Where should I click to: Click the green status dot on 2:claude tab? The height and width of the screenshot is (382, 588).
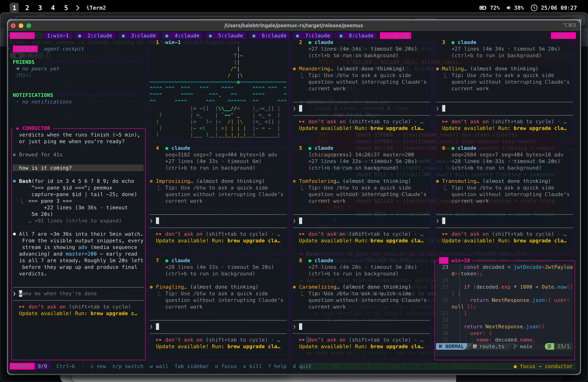tap(80, 36)
